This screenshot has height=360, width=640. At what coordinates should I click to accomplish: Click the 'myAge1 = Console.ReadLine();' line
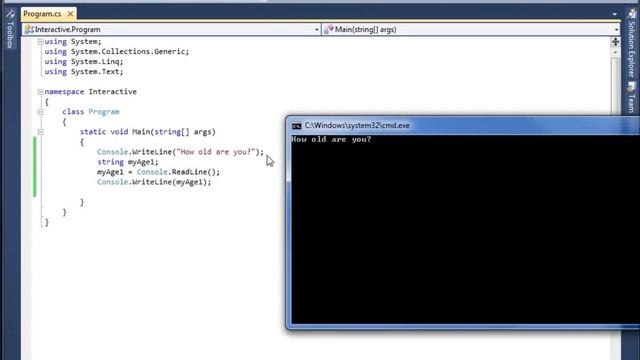coord(158,172)
